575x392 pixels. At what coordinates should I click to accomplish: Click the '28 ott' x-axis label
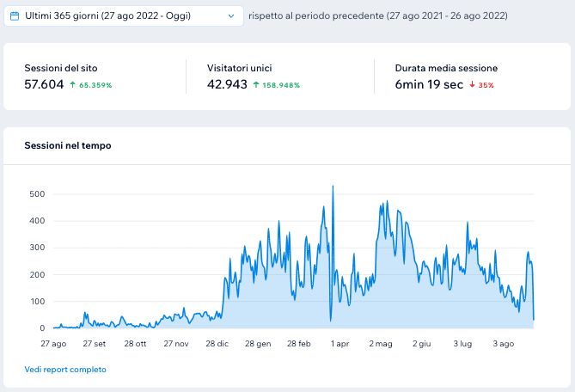click(x=135, y=344)
